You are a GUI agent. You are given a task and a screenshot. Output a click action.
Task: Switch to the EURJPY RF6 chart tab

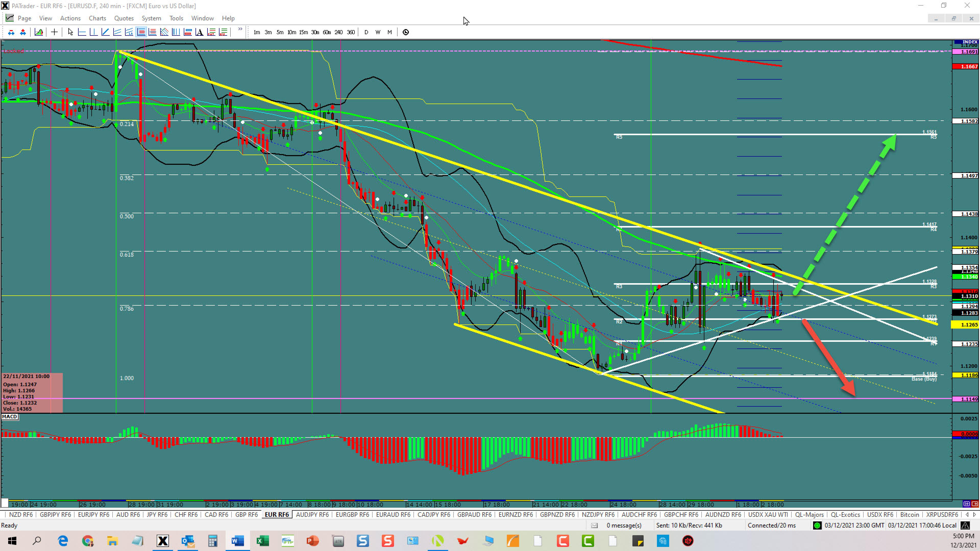pos(94,515)
